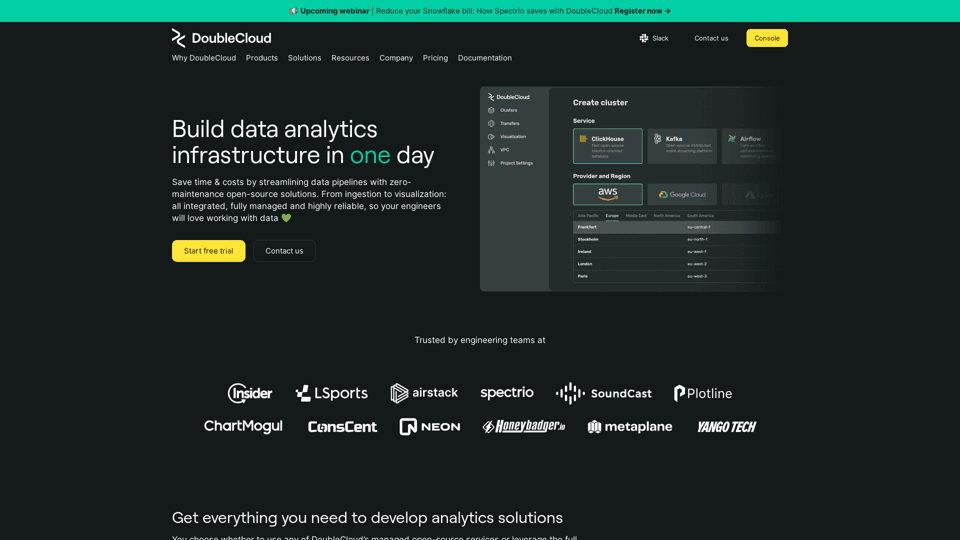Click the Insider company logo
960x540 pixels.
pyautogui.click(x=250, y=393)
